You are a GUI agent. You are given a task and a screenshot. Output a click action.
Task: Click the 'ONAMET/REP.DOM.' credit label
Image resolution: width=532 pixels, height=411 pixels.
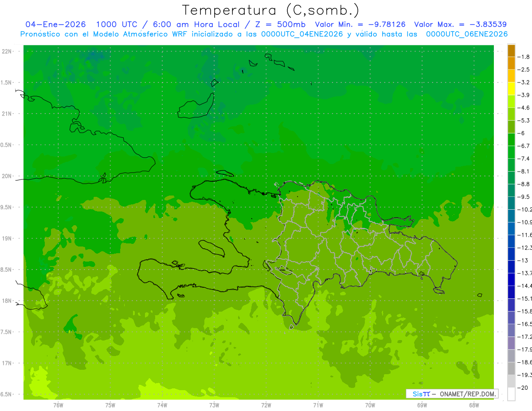coord(468,394)
